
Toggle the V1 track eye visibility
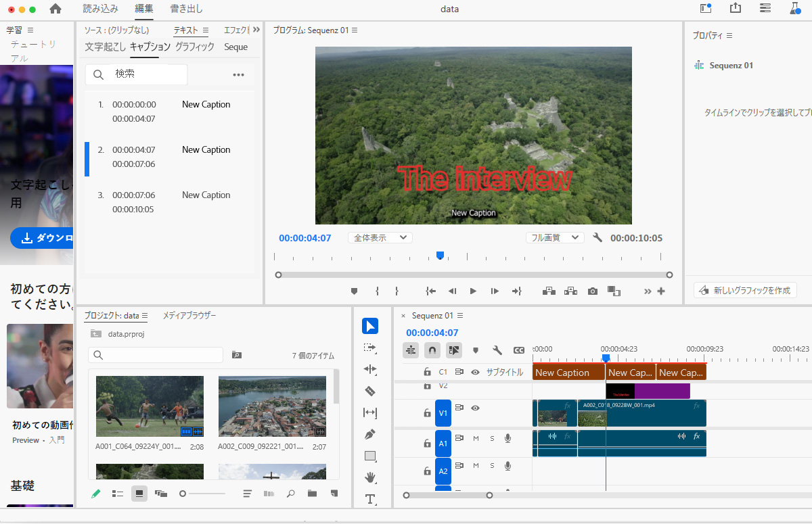(476, 408)
